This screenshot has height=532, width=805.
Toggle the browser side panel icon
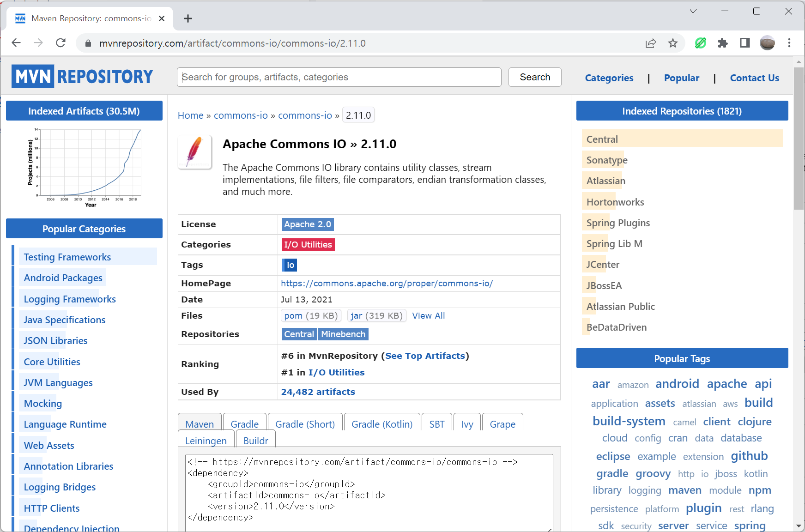(745, 43)
